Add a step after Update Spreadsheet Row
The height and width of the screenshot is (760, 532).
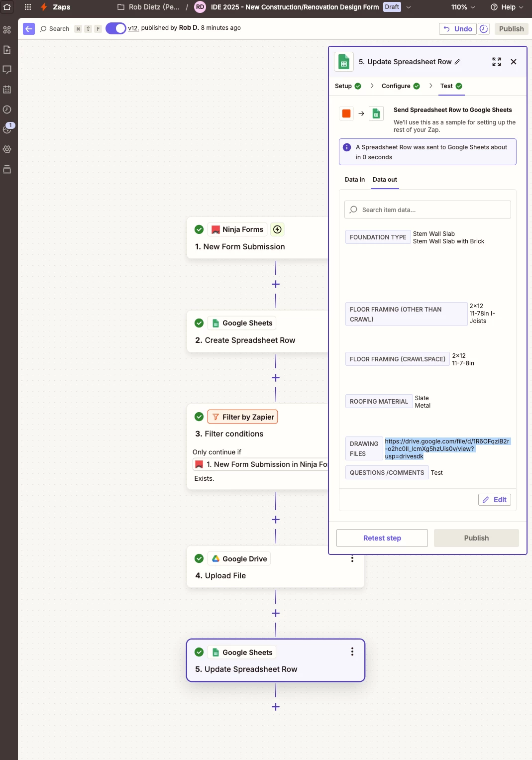pyautogui.click(x=276, y=707)
